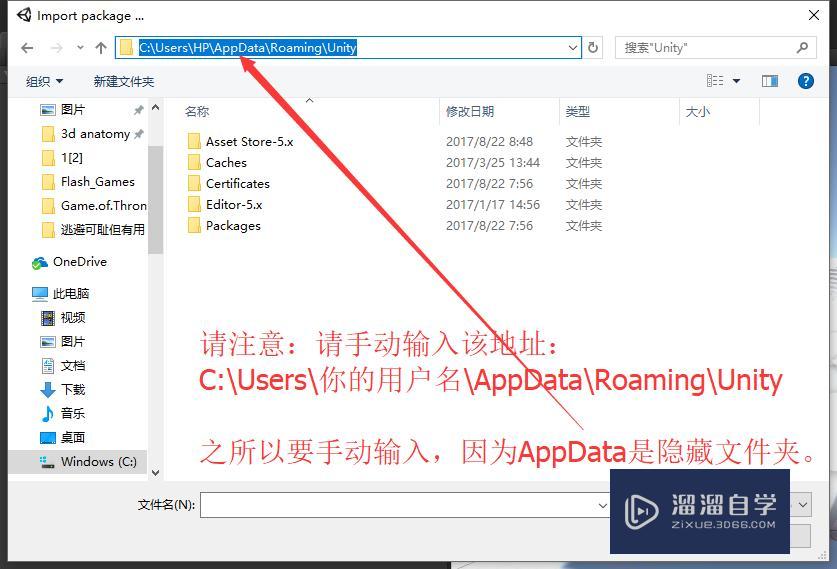
Task: Close the Import package dialog
Action: pos(814,15)
